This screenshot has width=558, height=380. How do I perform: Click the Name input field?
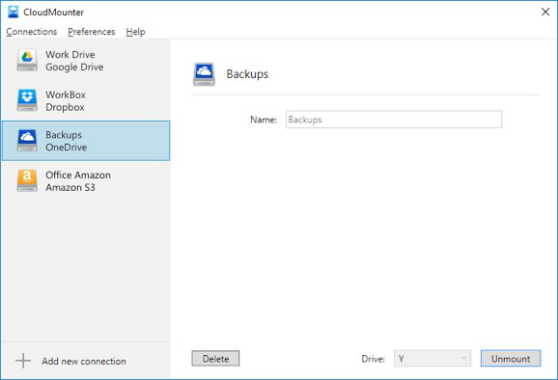394,120
